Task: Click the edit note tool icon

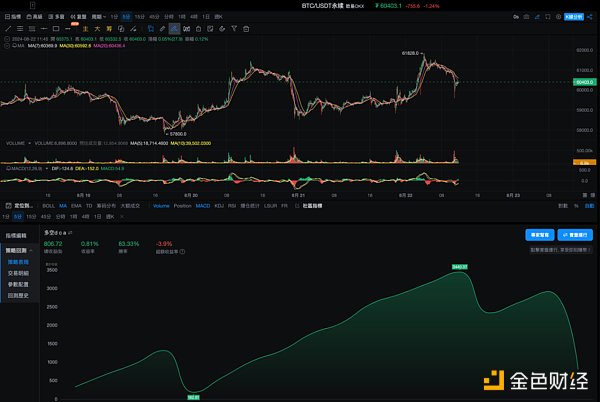Action: point(210,29)
